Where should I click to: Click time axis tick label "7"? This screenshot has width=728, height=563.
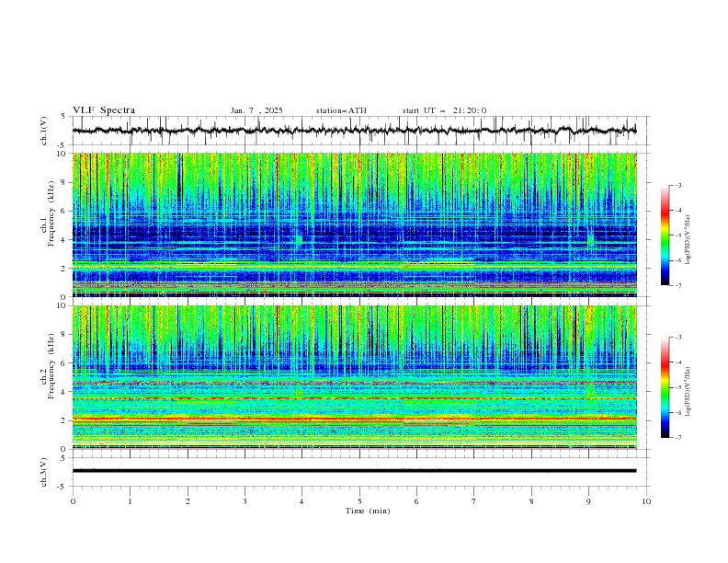click(474, 501)
